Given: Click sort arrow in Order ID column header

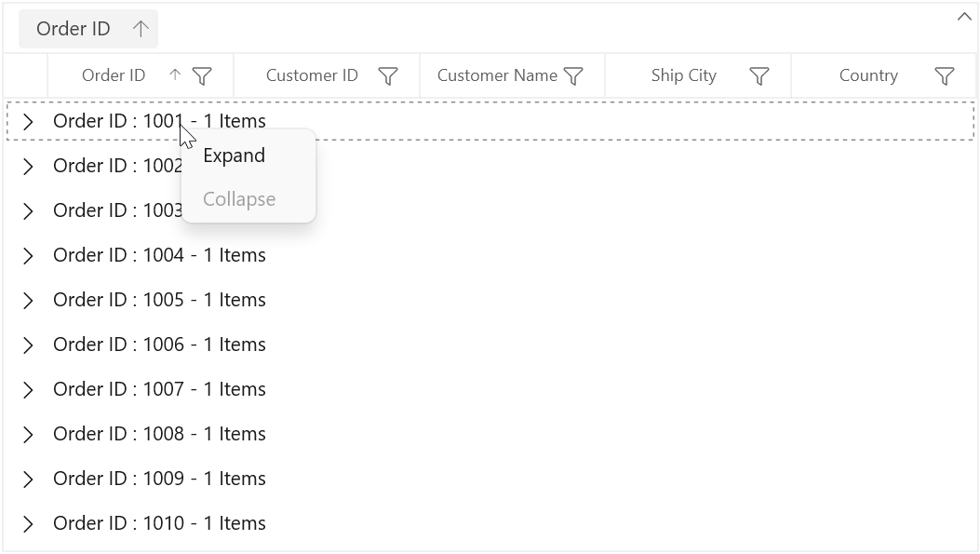Looking at the screenshot, I should click(x=175, y=75).
